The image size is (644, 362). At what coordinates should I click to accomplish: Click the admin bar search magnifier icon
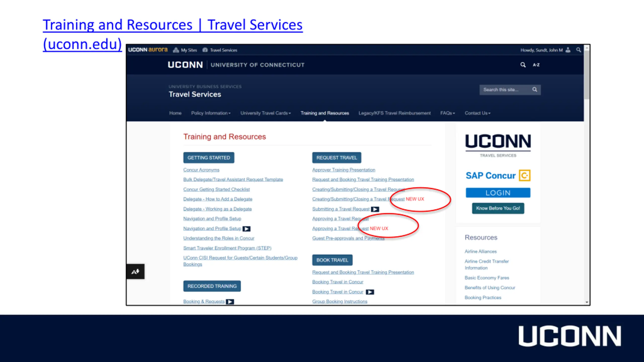(x=579, y=50)
